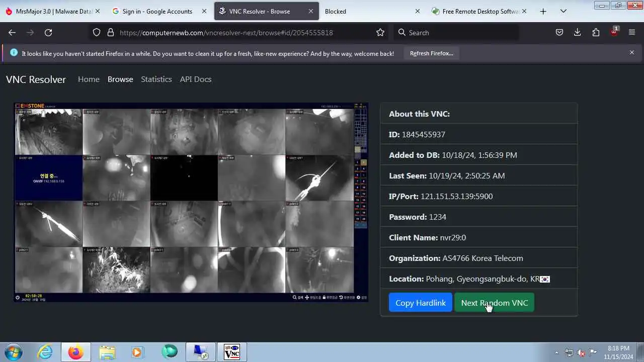Open the taskbar clock showing 8:18 PM
This screenshot has height=362, width=644.
coord(618,352)
